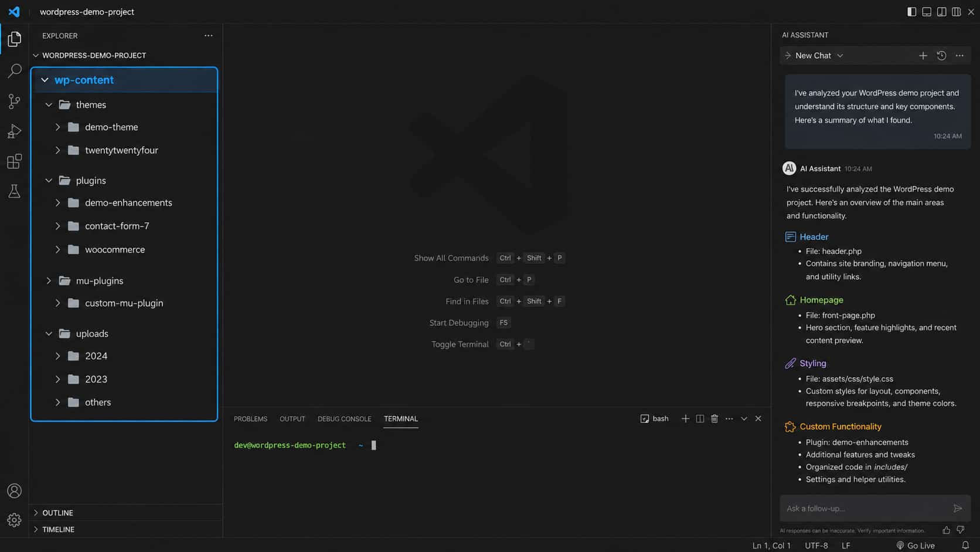This screenshot has width=980, height=552.
Task: Click the chat history icon
Action: coord(941,55)
